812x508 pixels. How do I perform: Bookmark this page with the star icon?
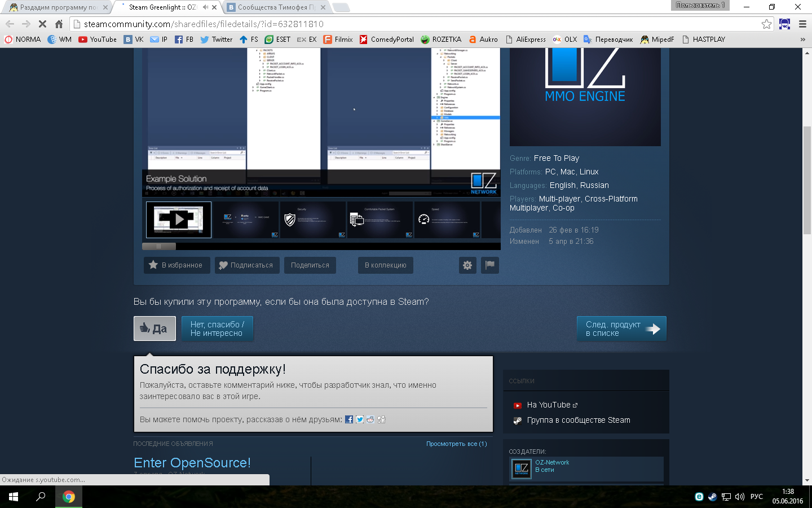pyautogui.click(x=766, y=24)
